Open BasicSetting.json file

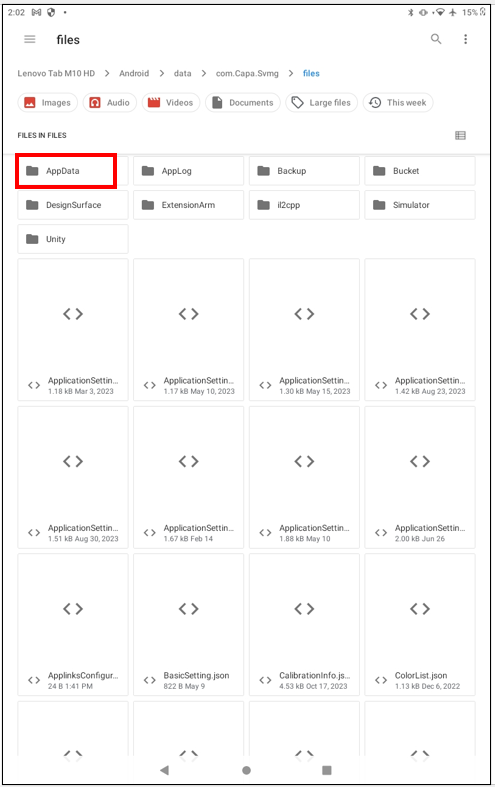click(189, 624)
